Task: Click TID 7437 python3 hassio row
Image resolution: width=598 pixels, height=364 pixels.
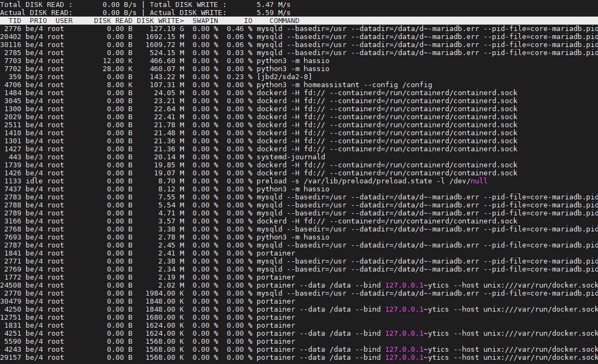Action: pos(299,189)
